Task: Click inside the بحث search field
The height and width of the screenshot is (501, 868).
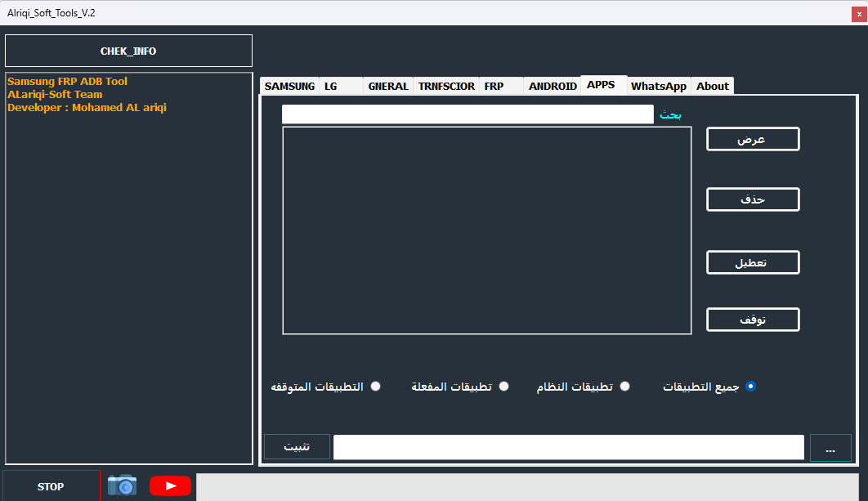Action: (467, 114)
